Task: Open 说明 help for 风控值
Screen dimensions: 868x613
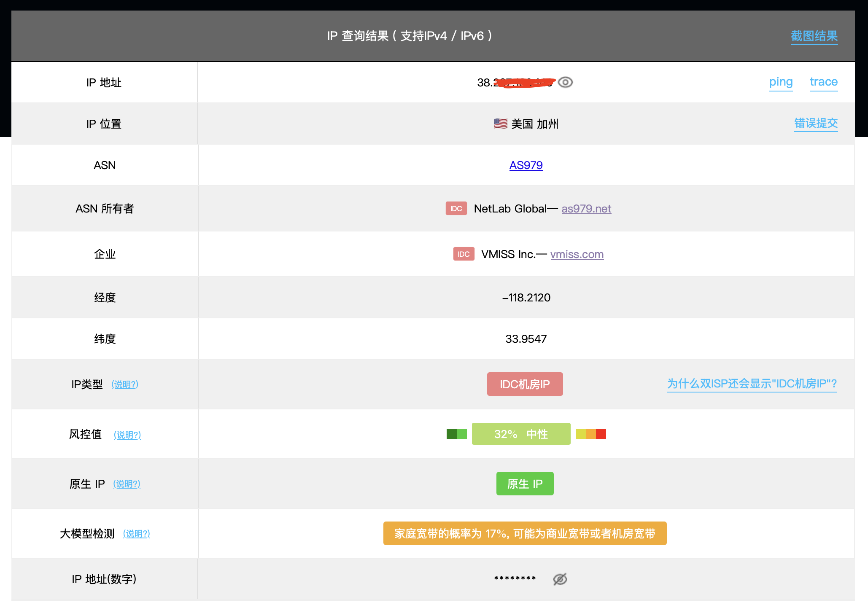Action: [x=127, y=435]
